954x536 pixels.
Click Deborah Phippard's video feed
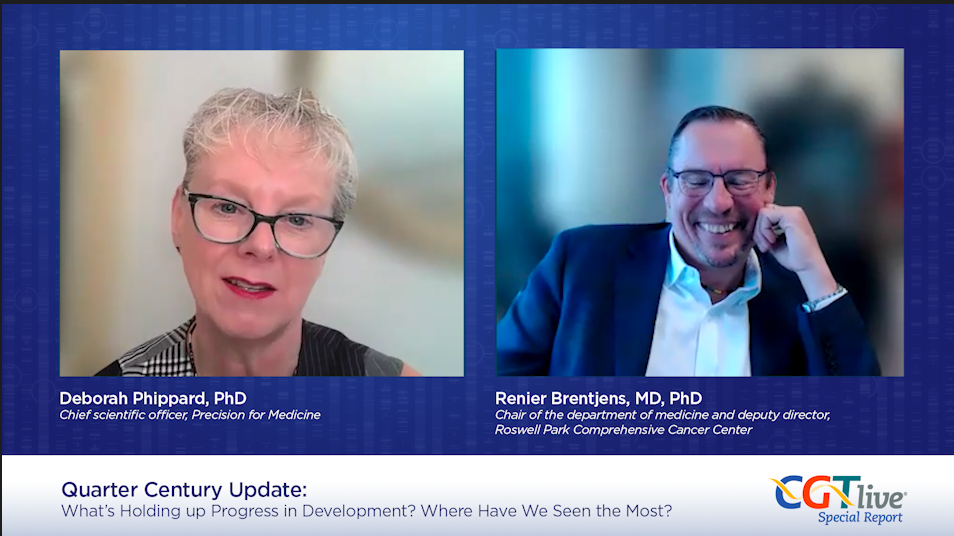262,213
